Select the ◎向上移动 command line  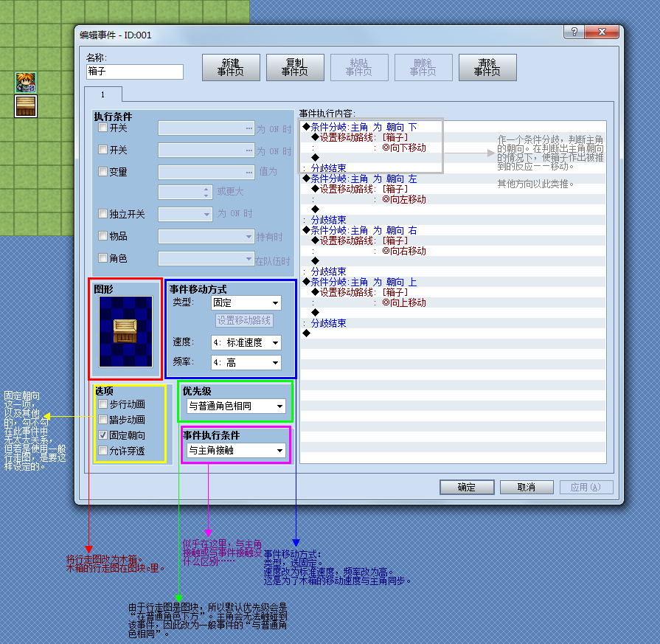click(453, 302)
